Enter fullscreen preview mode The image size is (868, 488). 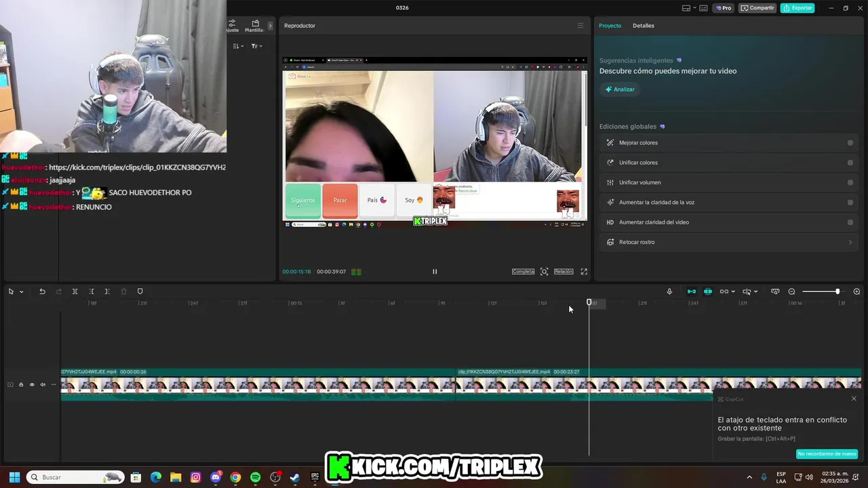584,272
